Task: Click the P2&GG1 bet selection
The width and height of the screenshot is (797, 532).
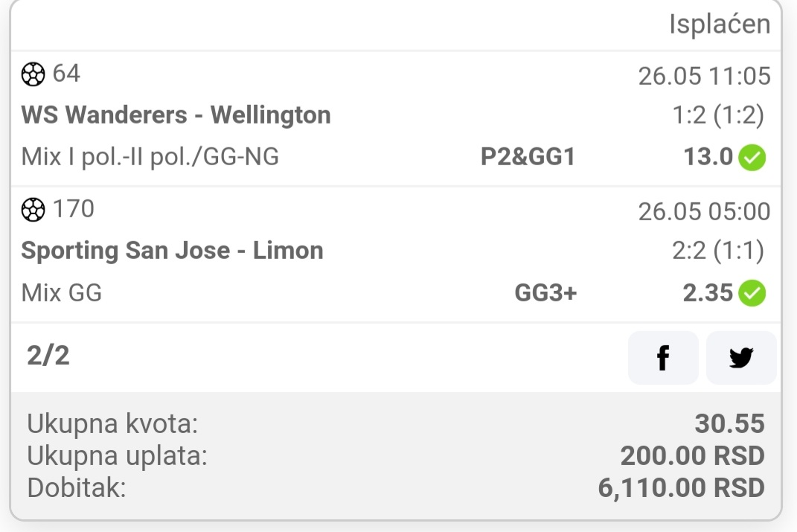Action: (528, 156)
